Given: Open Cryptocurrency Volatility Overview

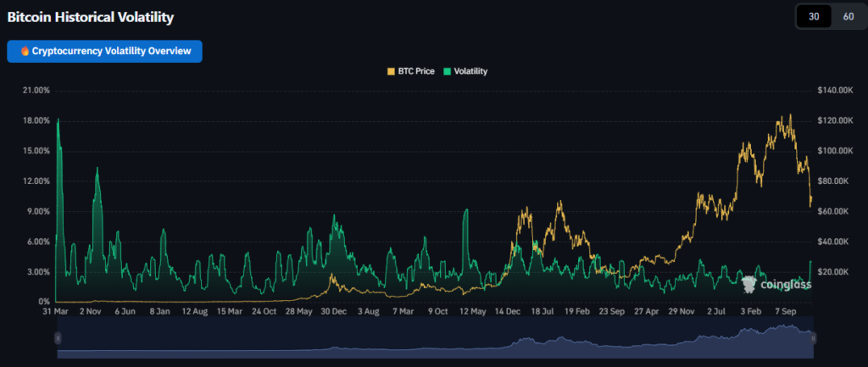Looking at the screenshot, I should point(104,51).
